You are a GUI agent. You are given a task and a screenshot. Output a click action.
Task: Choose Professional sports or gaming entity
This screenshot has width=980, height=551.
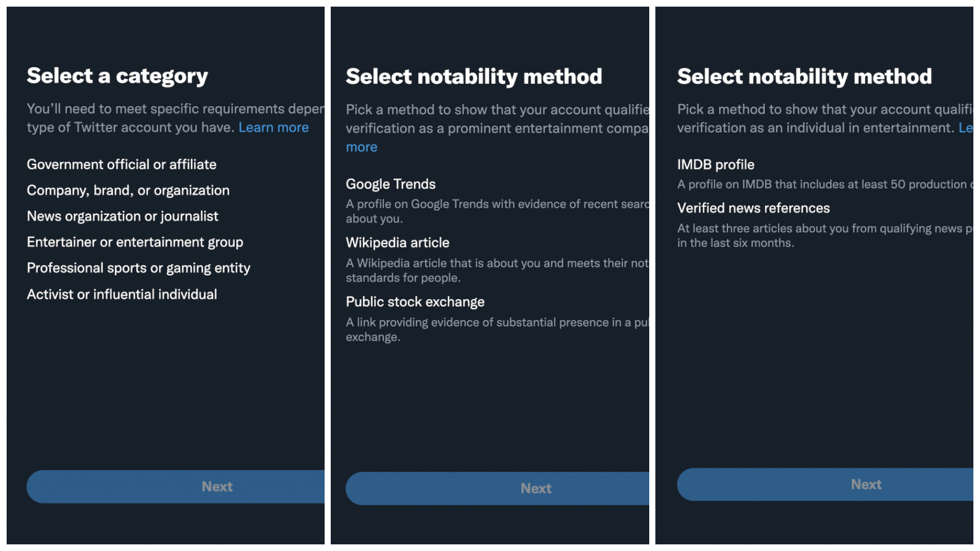[x=138, y=268]
